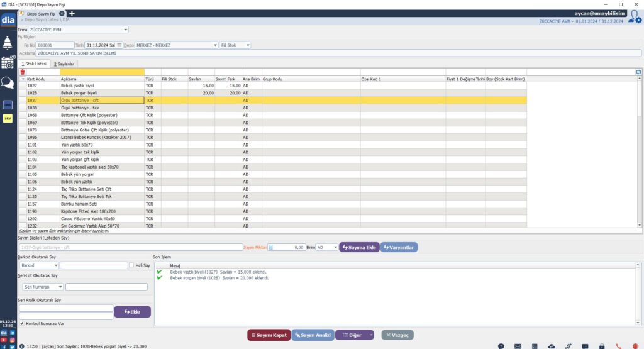The width and height of the screenshot is (644, 349).
Task: Click the cloud sync icon
Action: [x=552, y=346]
